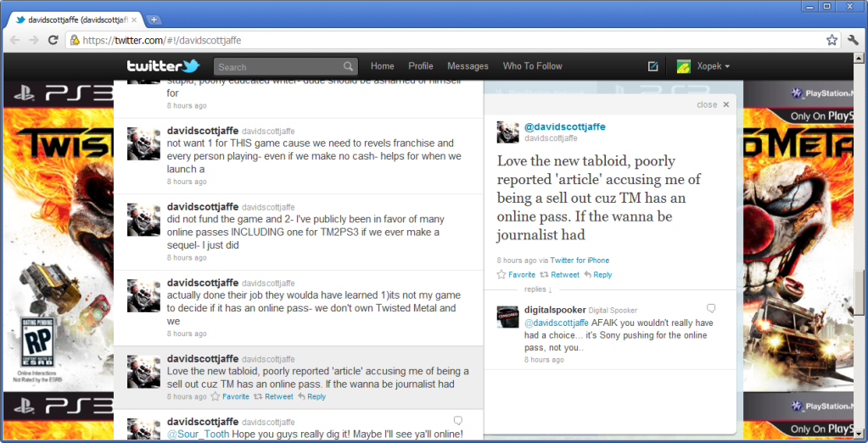Click the page vertical scrollbar thumb
The width and height of the screenshot is (868, 443).
pos(859,293)
